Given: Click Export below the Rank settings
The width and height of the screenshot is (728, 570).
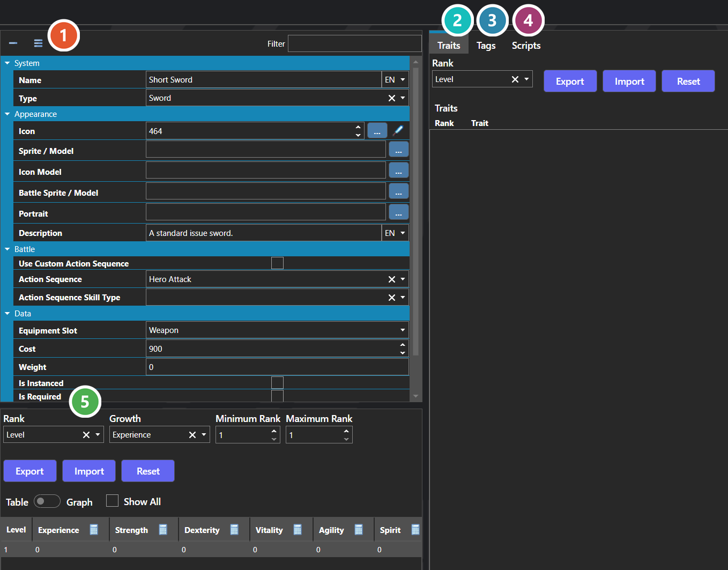Looking at the screenshot, I should tap(30, 471).
